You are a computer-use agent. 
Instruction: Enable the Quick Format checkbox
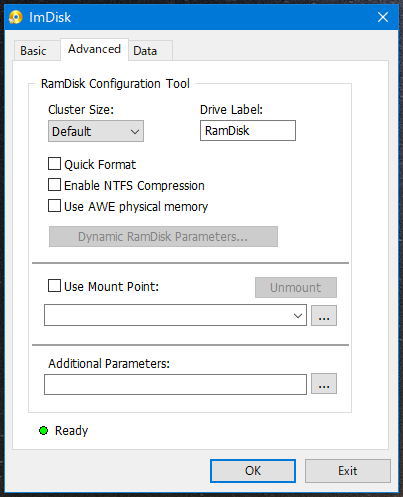pos(54,164)
